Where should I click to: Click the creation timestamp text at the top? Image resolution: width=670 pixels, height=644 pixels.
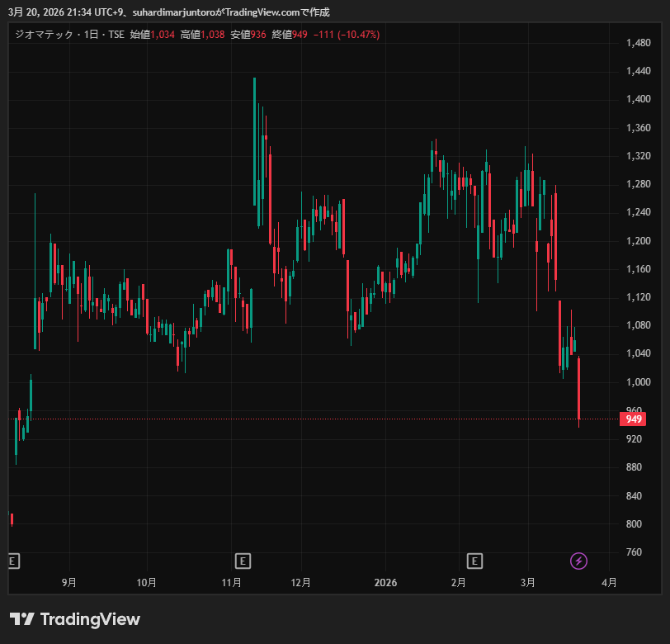pos(169,12)
